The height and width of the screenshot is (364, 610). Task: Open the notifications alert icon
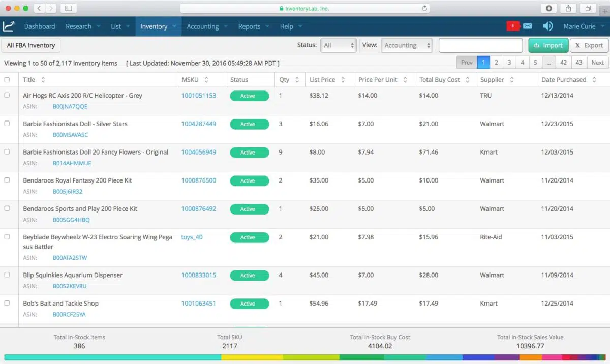coord(513,26)
